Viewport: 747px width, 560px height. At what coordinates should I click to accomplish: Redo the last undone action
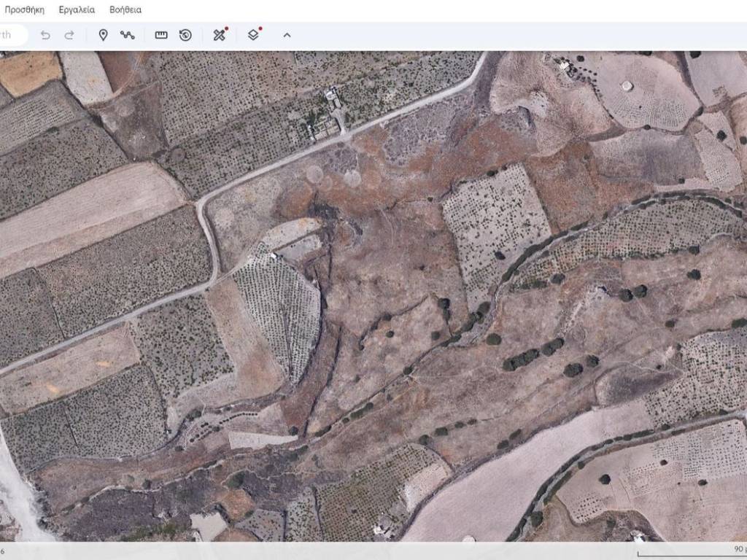pyautogui.click(x=69, y=35)
